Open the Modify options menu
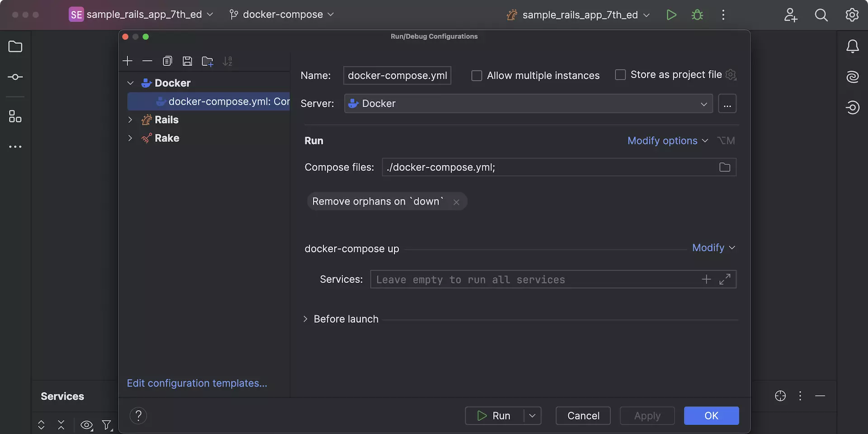This screenshot has width=868, height=434. click(x=667, y=141)
